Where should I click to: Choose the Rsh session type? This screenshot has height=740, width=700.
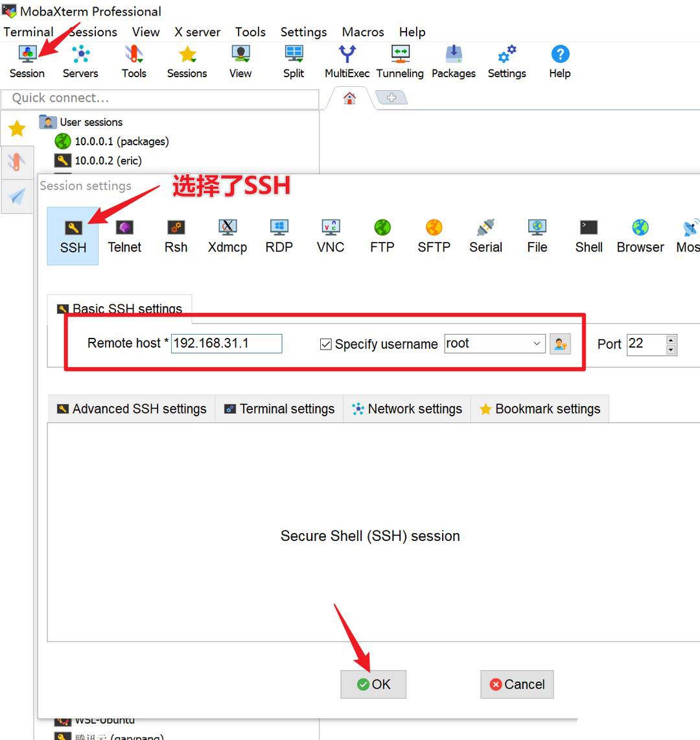coord(176,236)
